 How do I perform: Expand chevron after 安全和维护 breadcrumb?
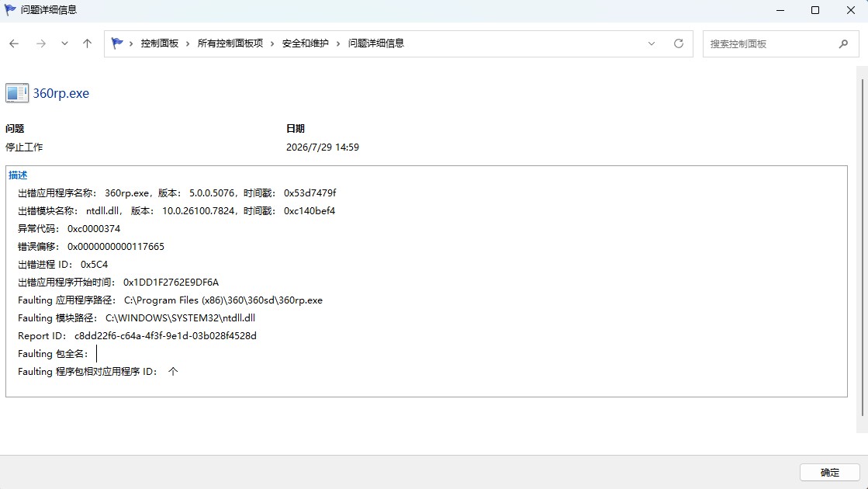(x=338, y=43)
